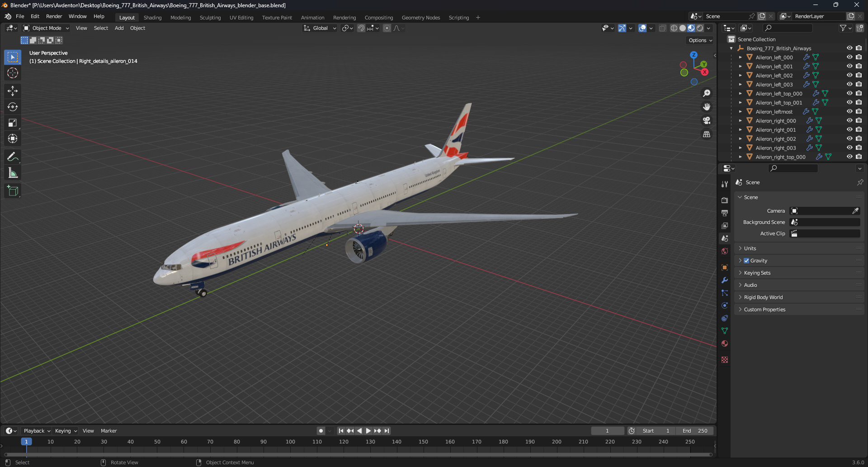The height and width of the screenshot is (467, 868).
Task: Choose the Rotate tool
Action: point(13,107)
